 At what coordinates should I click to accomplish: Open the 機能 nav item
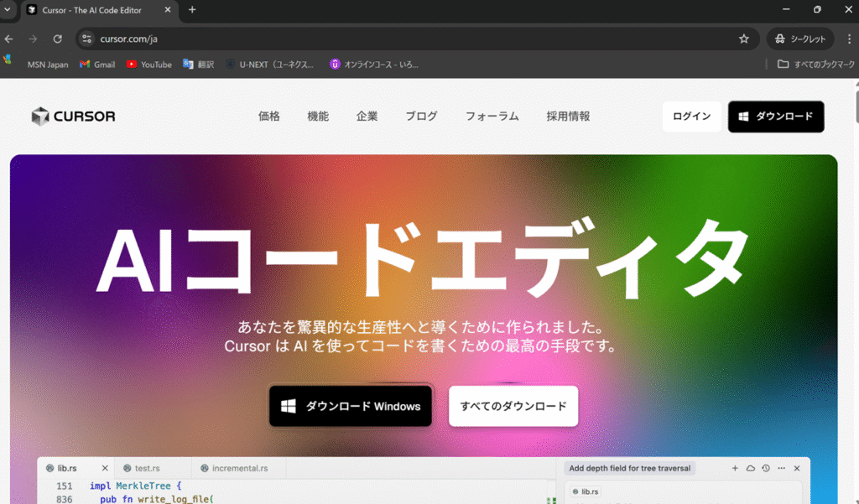318,116
